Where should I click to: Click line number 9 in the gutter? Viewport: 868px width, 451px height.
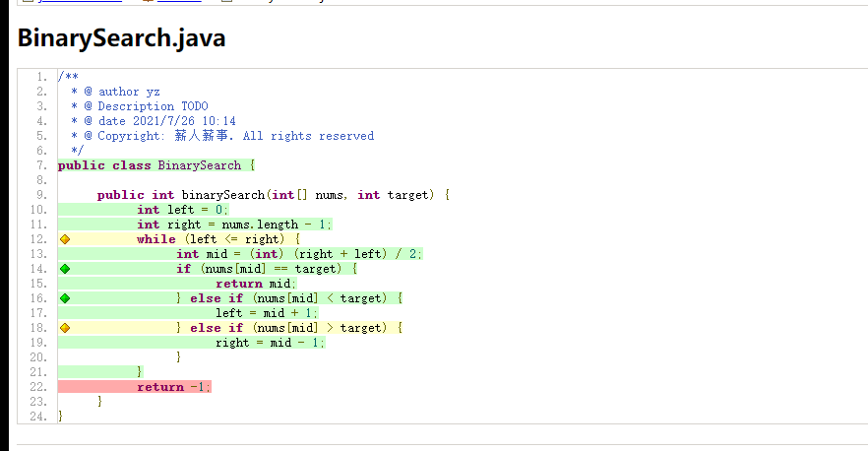[42, 195]
